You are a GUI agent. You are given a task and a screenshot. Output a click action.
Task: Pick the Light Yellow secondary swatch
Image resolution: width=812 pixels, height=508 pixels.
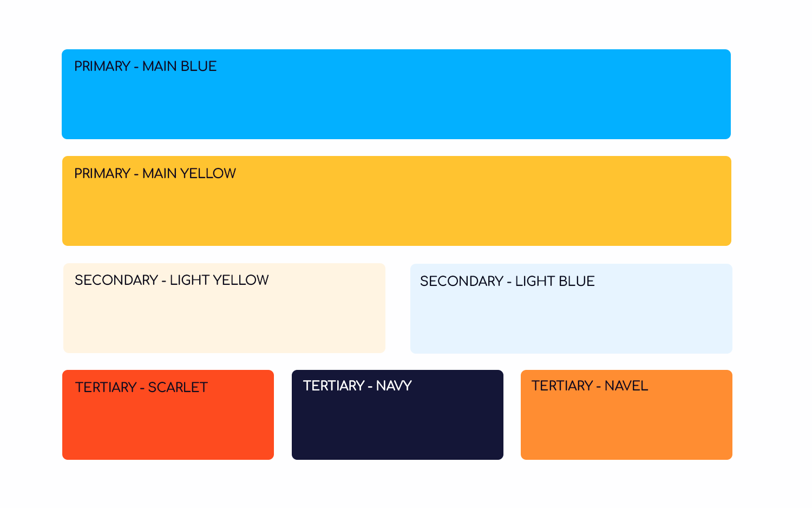(224, 308)
